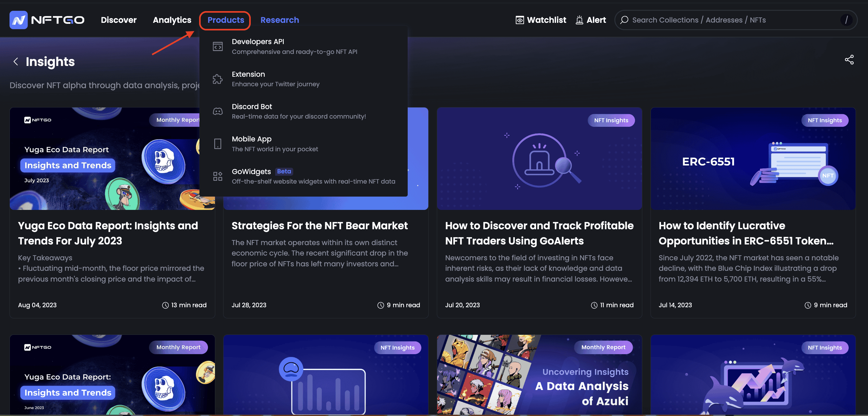Viewport: 868px width, 416px height.
Task: Open the Analytics menu
Action: click(x=172, y=20)
